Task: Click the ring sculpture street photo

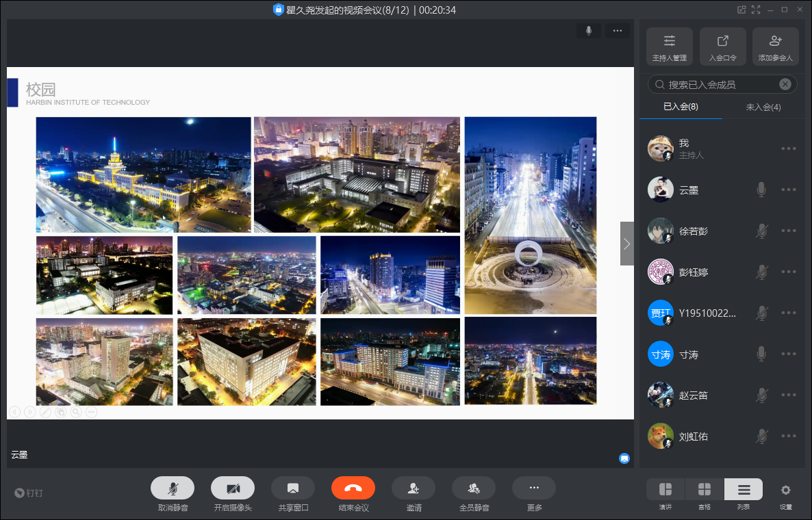Action: click(x=531, y=216)
